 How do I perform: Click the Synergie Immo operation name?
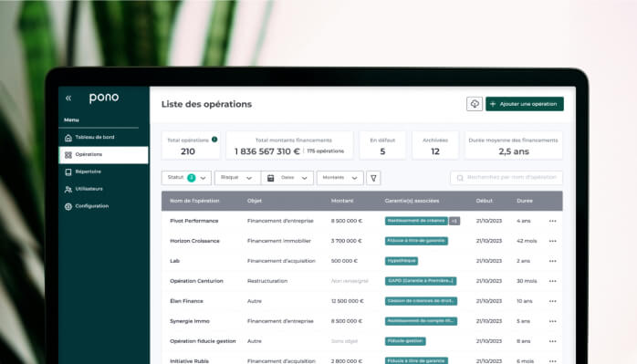(x=190, y=321)
